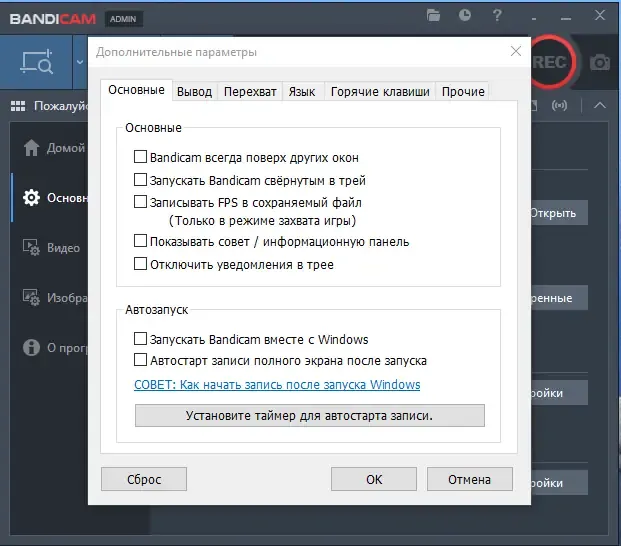Confirm with the OK button
The width and height of the screenshot is (621, 546).
374,479
